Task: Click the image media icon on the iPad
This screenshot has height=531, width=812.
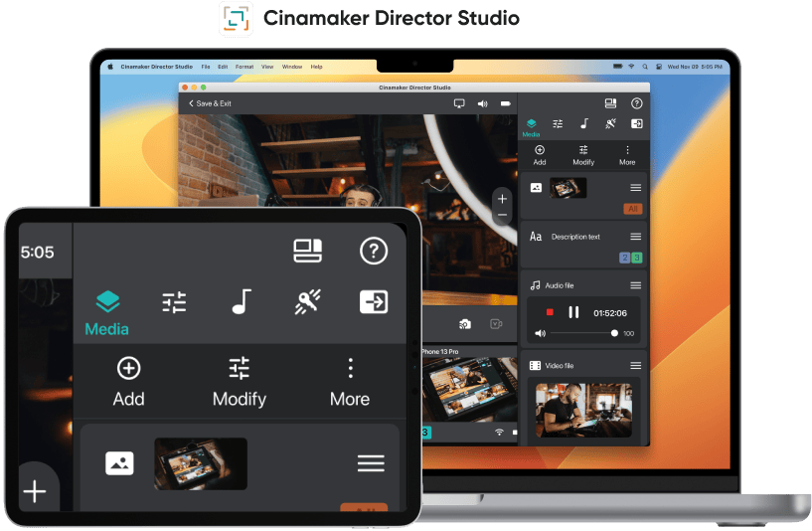Action: [x=119, y=463]
